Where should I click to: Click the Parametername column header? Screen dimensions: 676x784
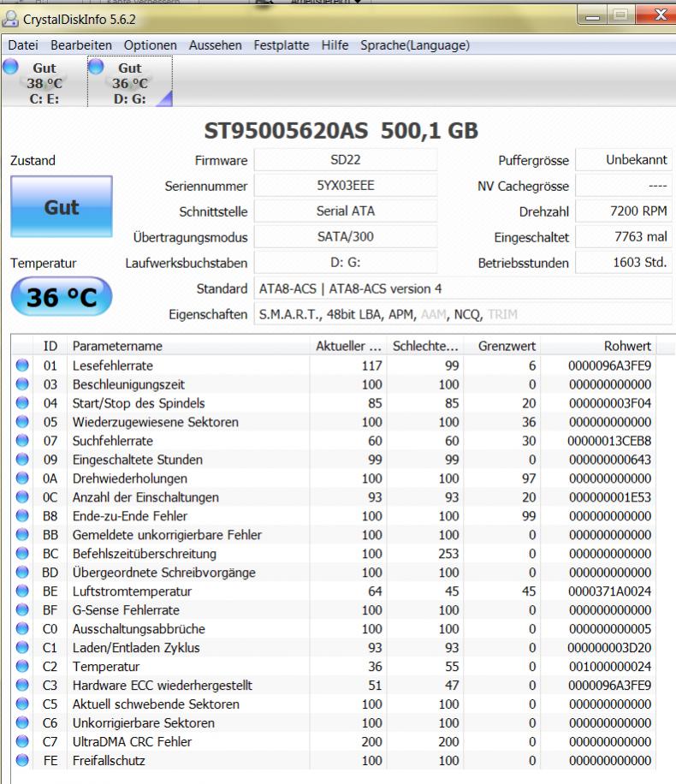188,346
